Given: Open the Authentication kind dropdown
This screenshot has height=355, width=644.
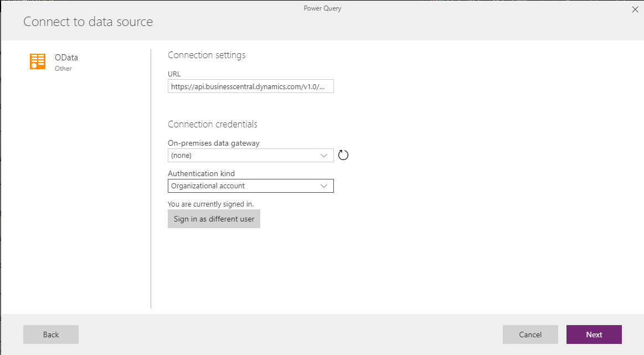Looking at the screenshot, I should 250,186.
